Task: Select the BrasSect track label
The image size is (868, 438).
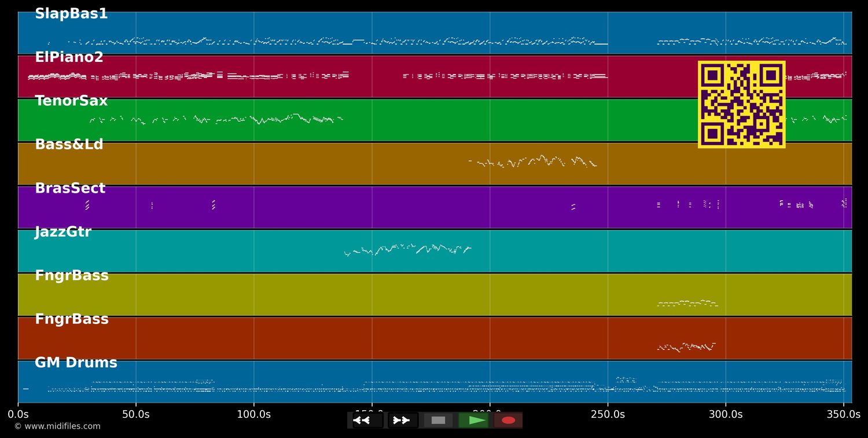Action: click(x=70, y=189)
